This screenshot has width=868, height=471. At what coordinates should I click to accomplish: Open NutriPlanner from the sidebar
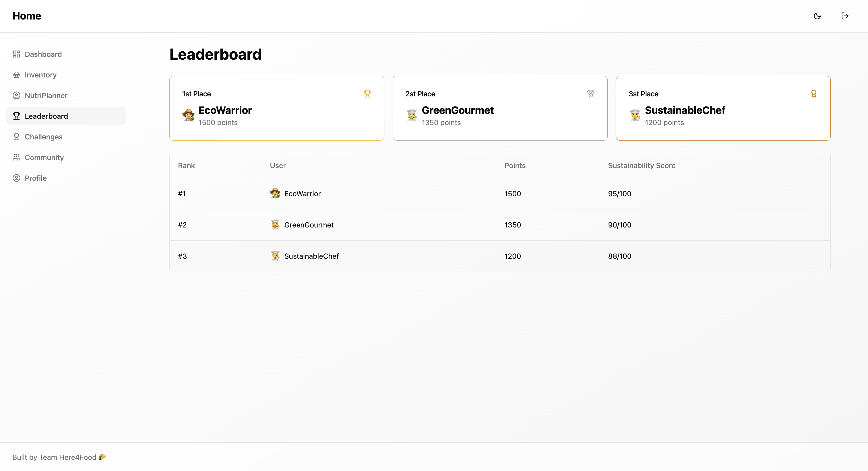(x=46, y=96)
